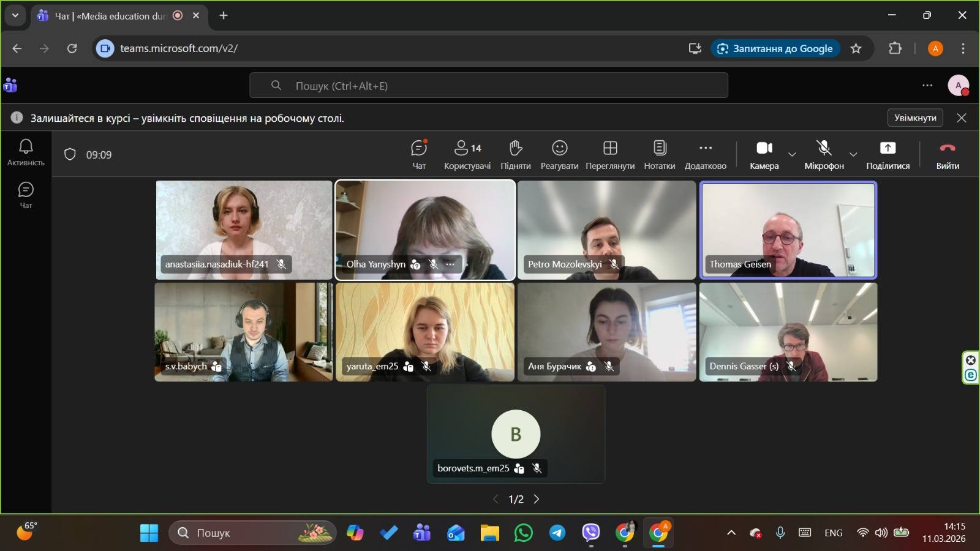
Task: Open the Переглянути view options
Action: 610,154
